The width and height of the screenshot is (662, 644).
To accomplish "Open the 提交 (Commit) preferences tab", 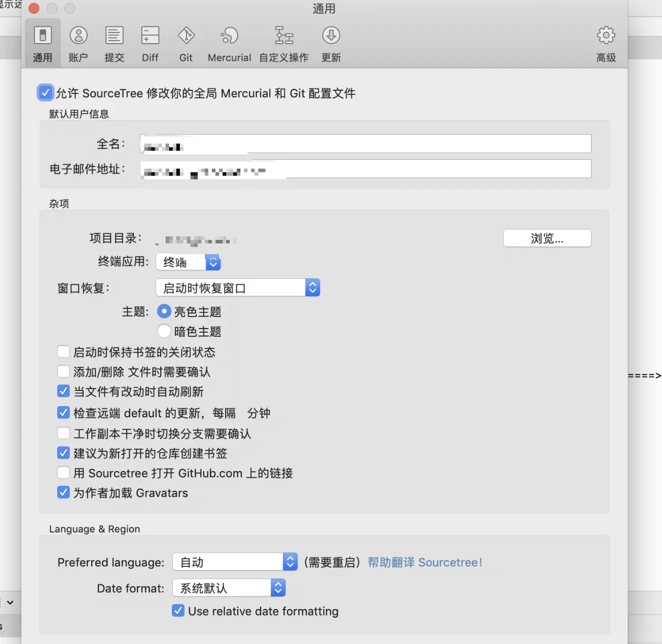I will [x=115, y=44].
